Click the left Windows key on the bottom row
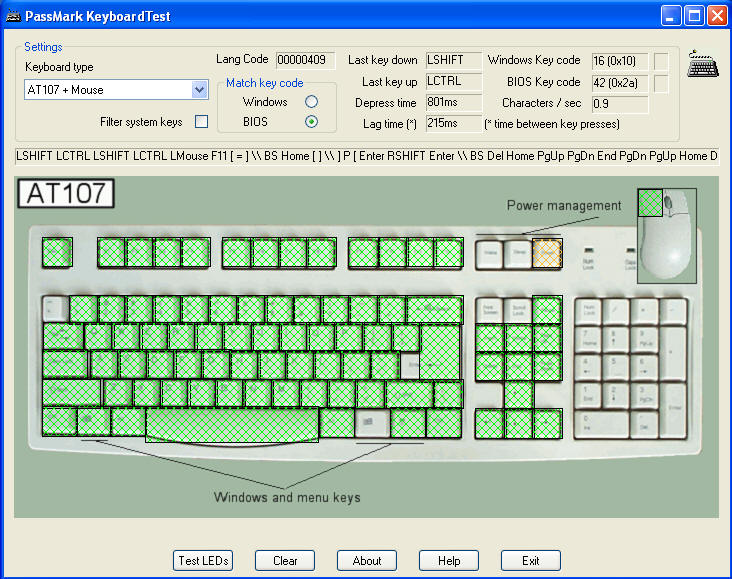 pos(94,422)
